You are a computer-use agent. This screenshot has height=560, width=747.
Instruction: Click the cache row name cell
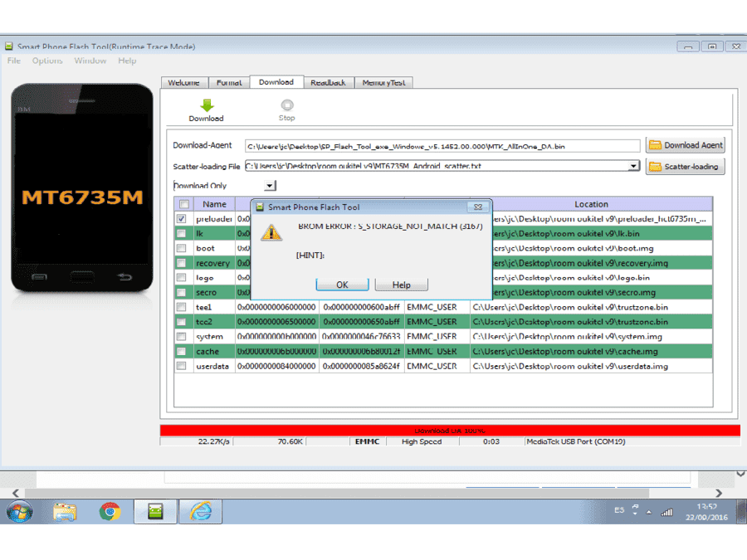click(214, 352)
